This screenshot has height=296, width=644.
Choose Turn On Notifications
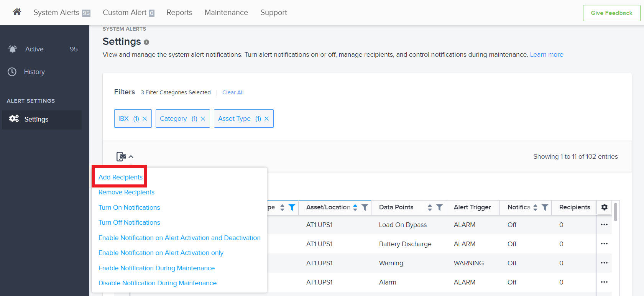click(x=129, y=207)
